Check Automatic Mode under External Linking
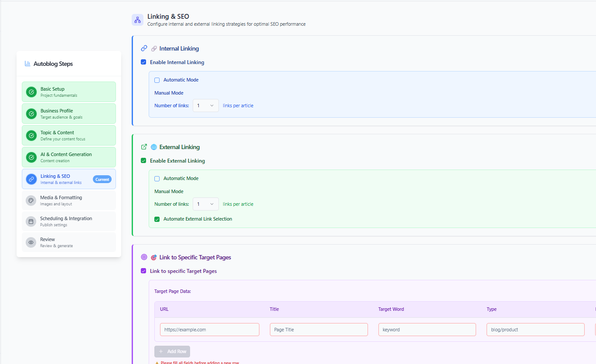This screenshot has width=596, height=364. tap(157, 179)
